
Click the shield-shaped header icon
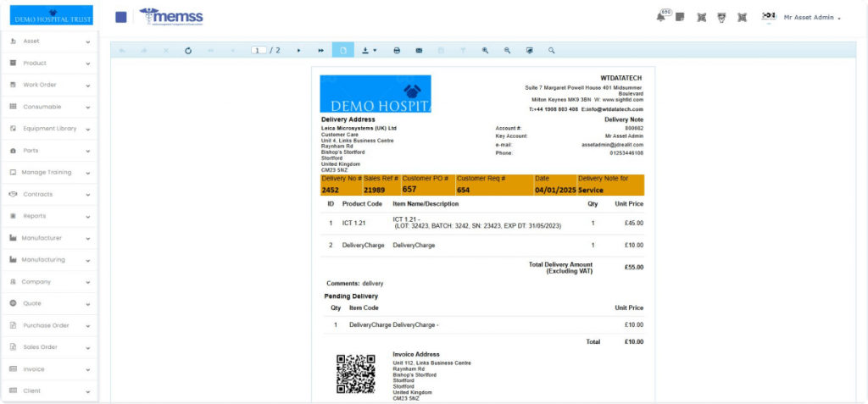721,17
